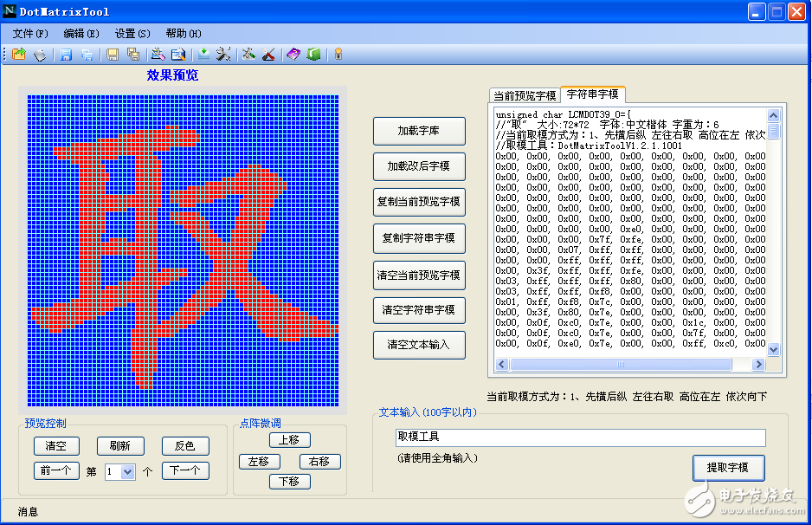812x525 pixels.
Task: Click the keyhole icon at toolbar end
Action: coord(338,55)
